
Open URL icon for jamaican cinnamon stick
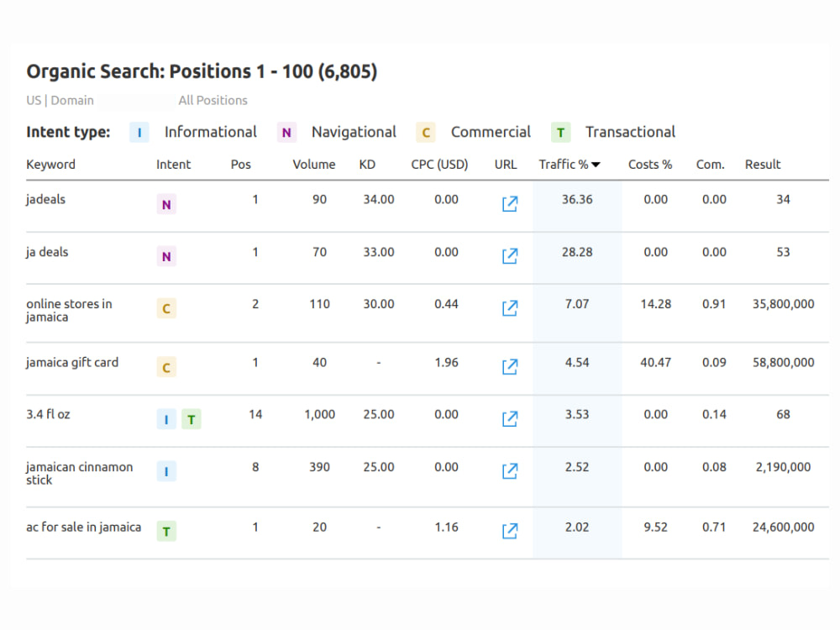510,471
